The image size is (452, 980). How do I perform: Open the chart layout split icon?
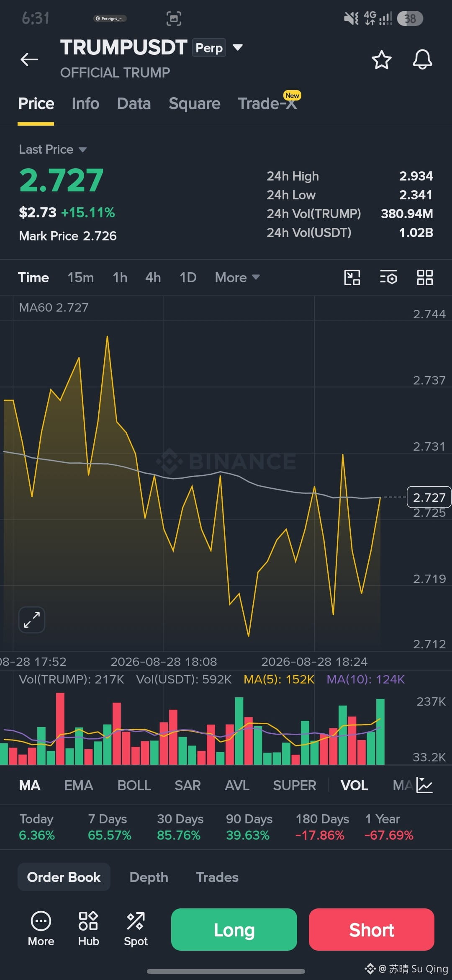(352, 277)
